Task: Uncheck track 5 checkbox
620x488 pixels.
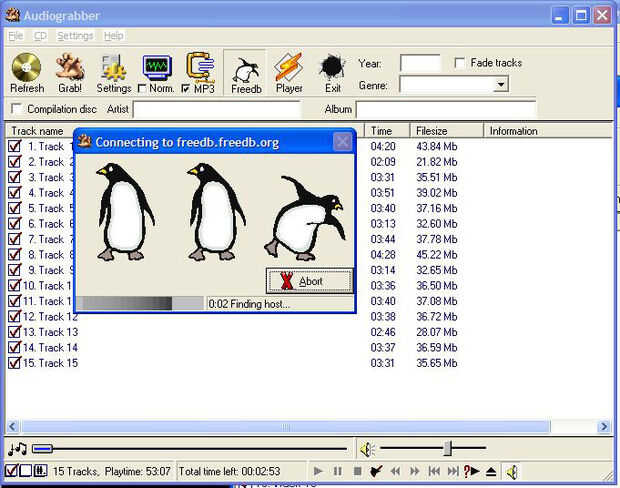Action: [x=14, y=208]
